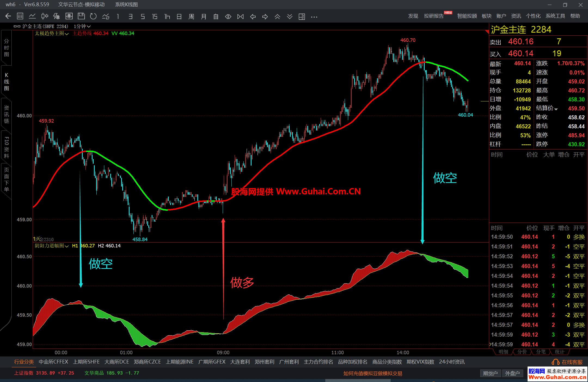Toggle the contract link chain icon
The height and width of the screenshot is (382, 588).
17,26
